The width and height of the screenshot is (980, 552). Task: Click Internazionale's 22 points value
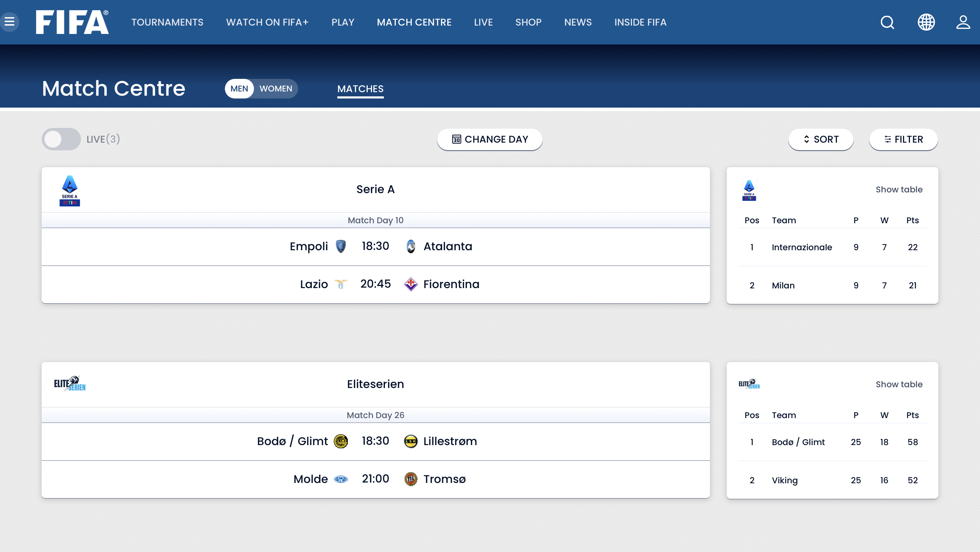click(913, 247)
